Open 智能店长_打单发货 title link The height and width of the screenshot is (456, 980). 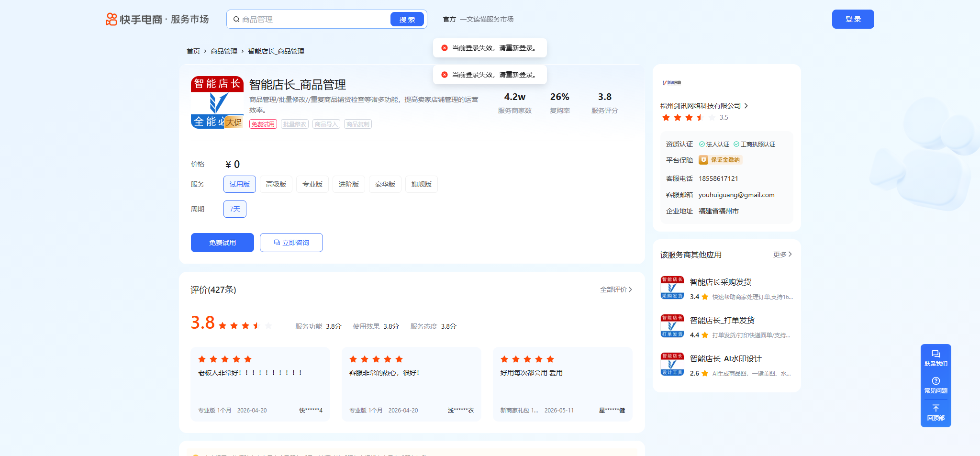pos(722,321)
